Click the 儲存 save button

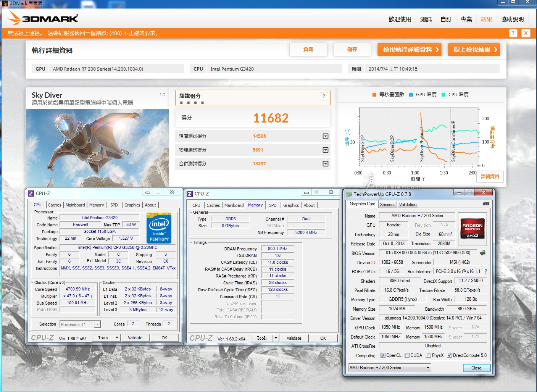(x=352, y=50)
